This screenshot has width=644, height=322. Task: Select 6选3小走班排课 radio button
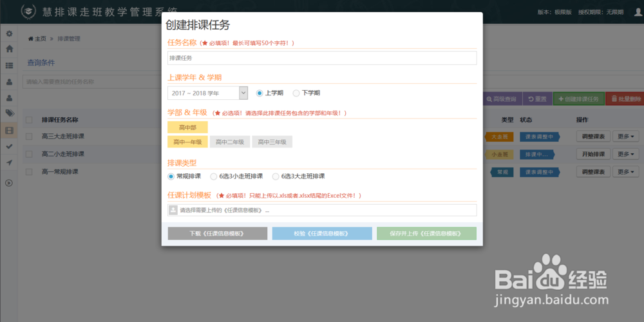coord(214,176)
